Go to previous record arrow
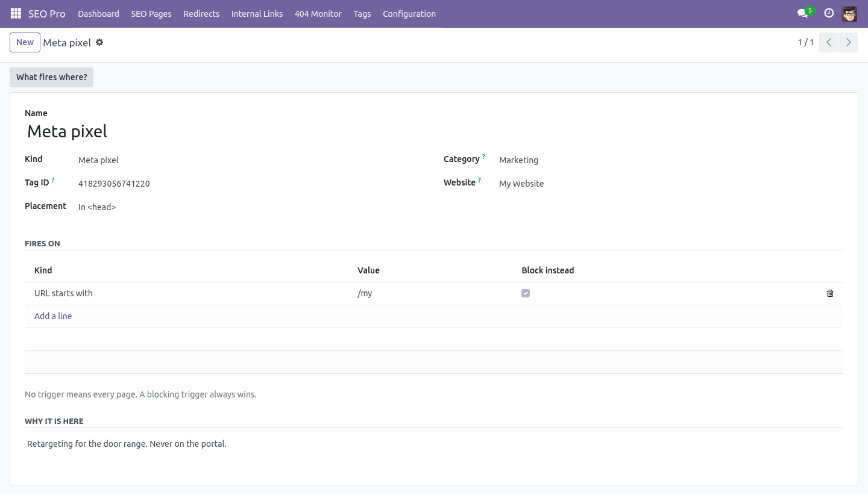 tap(829, 42)
